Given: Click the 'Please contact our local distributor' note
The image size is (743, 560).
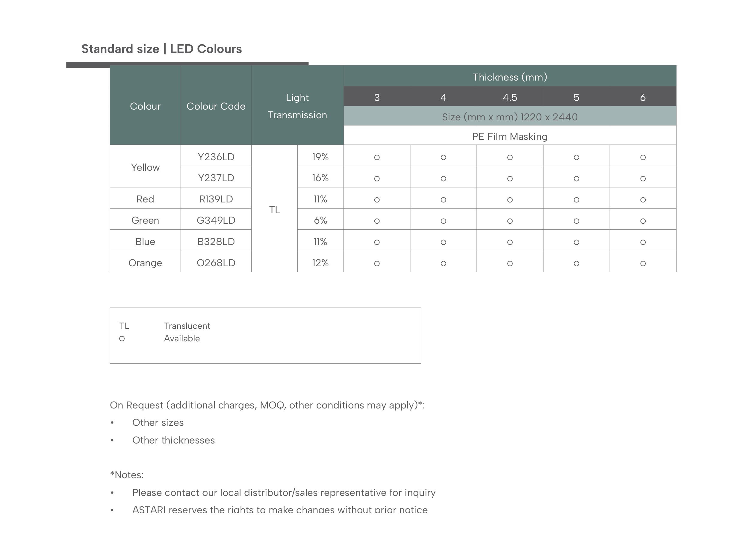Looking at the screenshot, I should click(284, 493).
